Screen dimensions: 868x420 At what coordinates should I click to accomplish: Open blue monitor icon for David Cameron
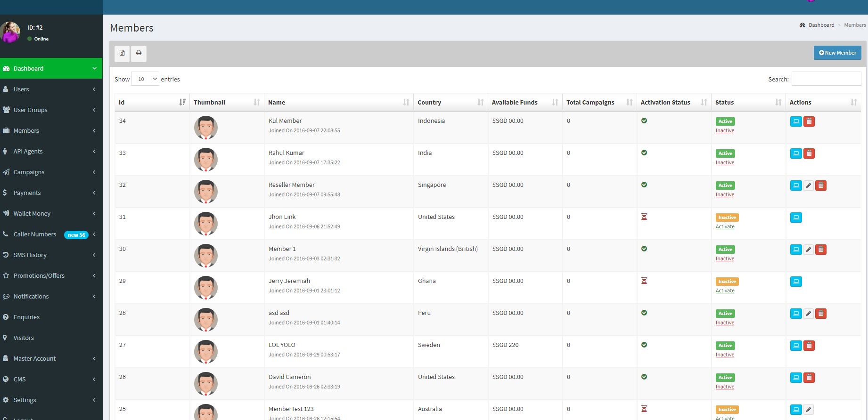[795, 378]
